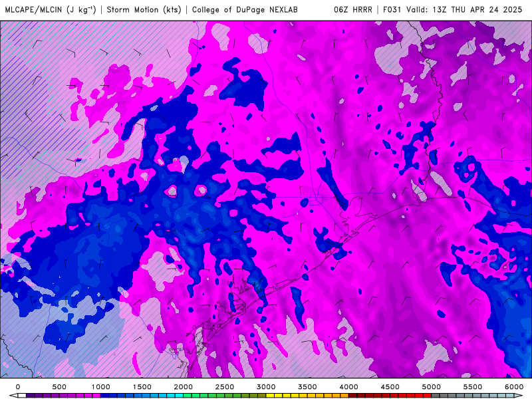Pick the white swatch at the color bar start
The width and height of the screenshot is (532, 399).
[22, 396]
